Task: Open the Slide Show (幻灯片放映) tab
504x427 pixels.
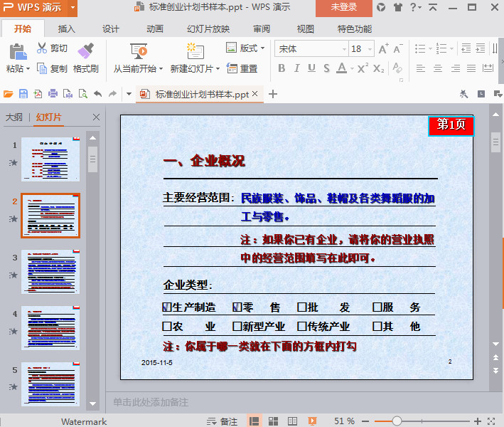Action: (x=208, y=29)
